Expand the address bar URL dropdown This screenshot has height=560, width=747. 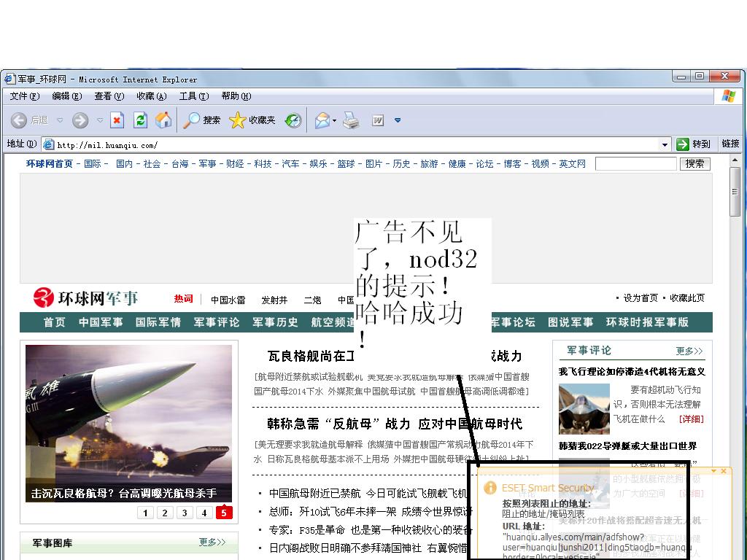click(x=665, y=144)
